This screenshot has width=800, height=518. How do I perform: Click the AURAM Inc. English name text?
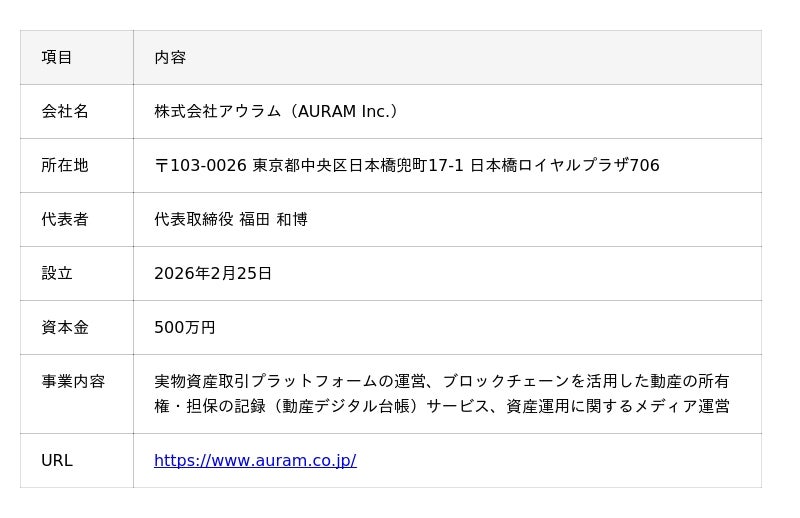click(x=343, y=111)
